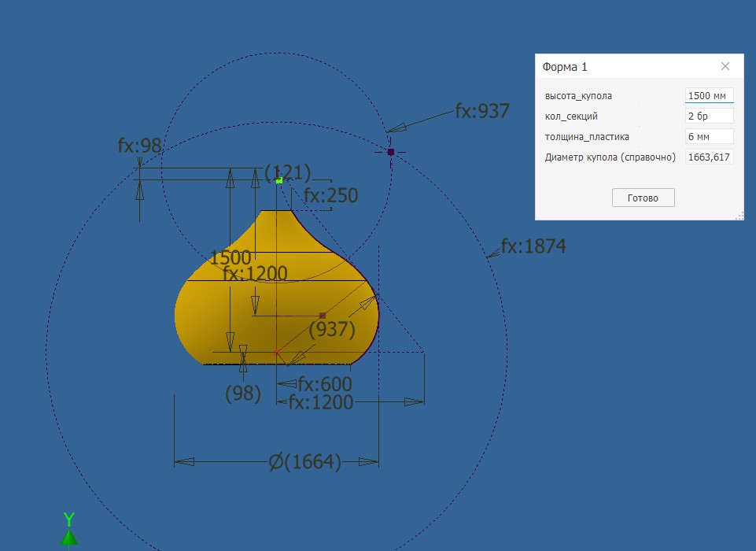The width and height of the screenshot is (756, 551).
Task: Click the green point at dome apex
Action: click(x=279, y=180)
